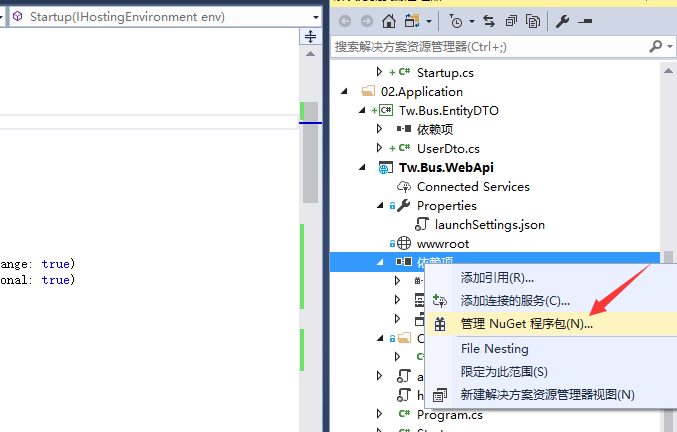
Task: Click the NuGet package gift icon in menu
Action: coord(440,324)
